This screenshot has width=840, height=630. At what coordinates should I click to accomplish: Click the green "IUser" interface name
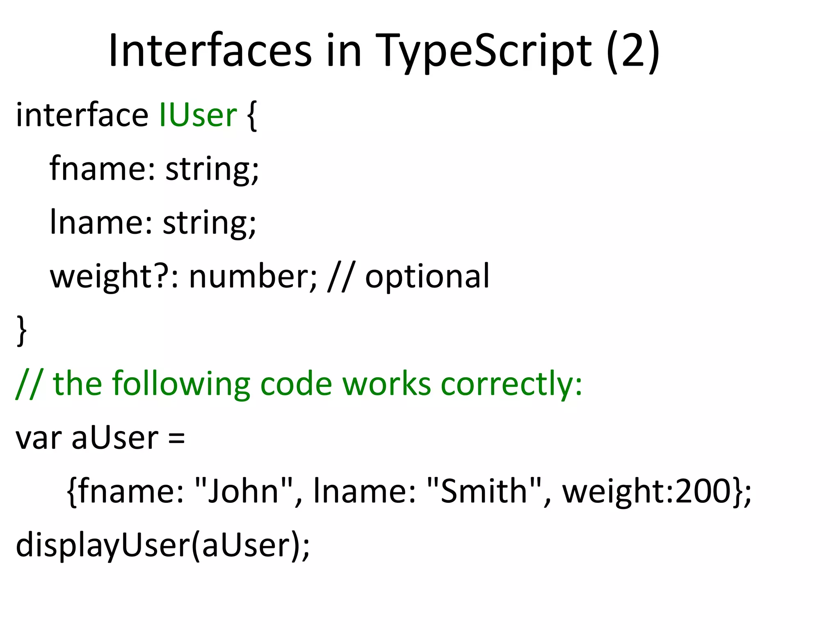[x=198, y=115]
